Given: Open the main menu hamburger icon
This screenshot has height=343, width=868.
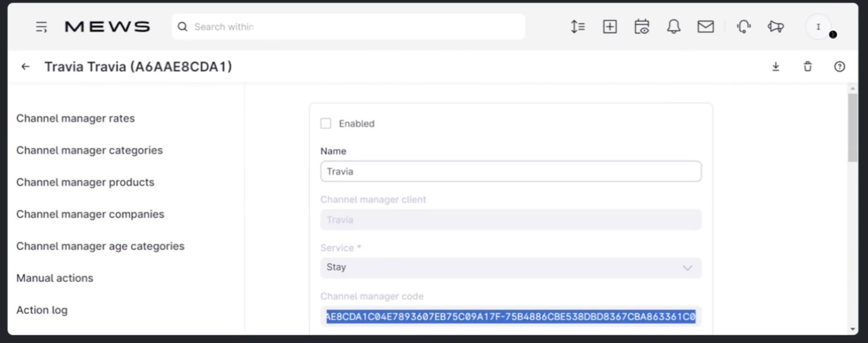Looking at the screenshot, I should pyautogui.click(x=41, y=27).
